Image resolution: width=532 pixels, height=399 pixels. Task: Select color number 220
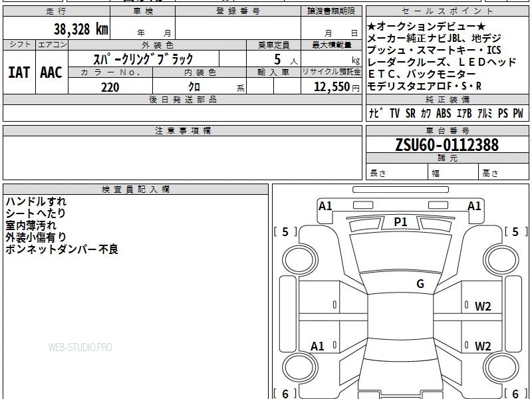pyautogui.click(x=110, y=87)
